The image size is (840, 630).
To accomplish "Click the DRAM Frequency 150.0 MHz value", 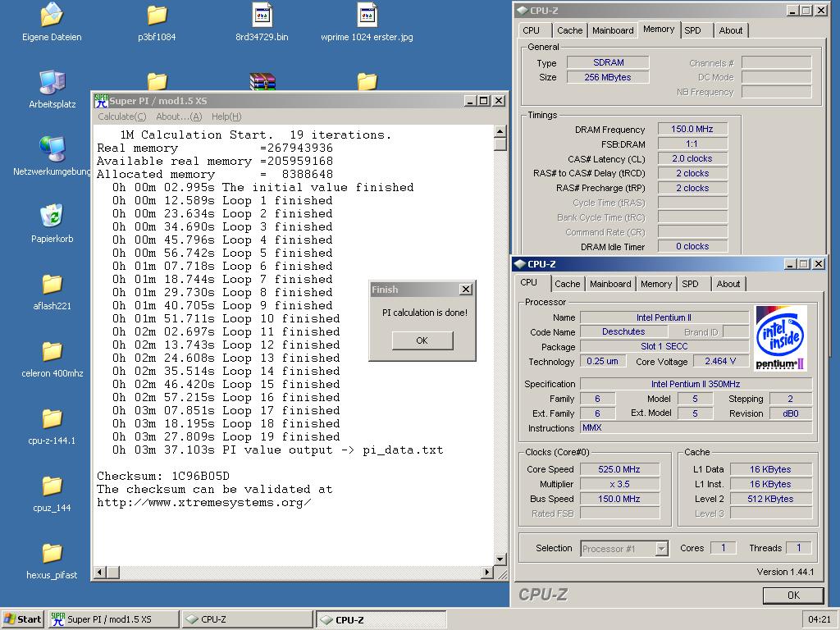I will 692,129.
